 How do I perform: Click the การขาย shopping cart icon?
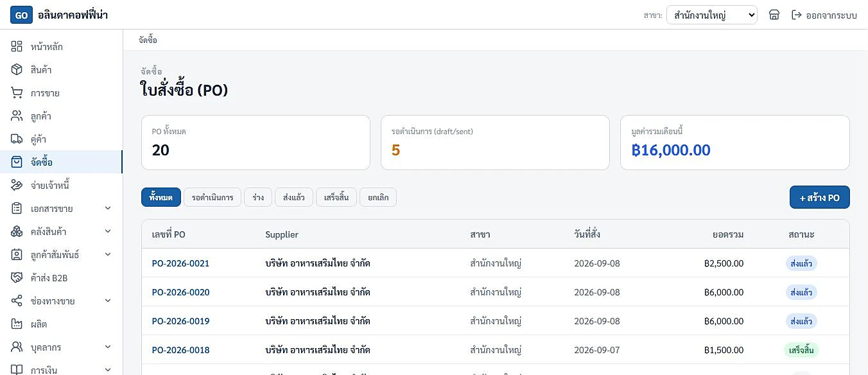(x=17, y=93)
